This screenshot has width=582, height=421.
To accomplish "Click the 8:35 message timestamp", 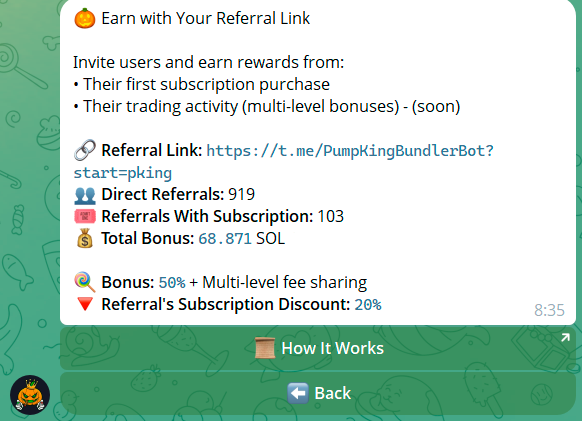I will (549, 310).
